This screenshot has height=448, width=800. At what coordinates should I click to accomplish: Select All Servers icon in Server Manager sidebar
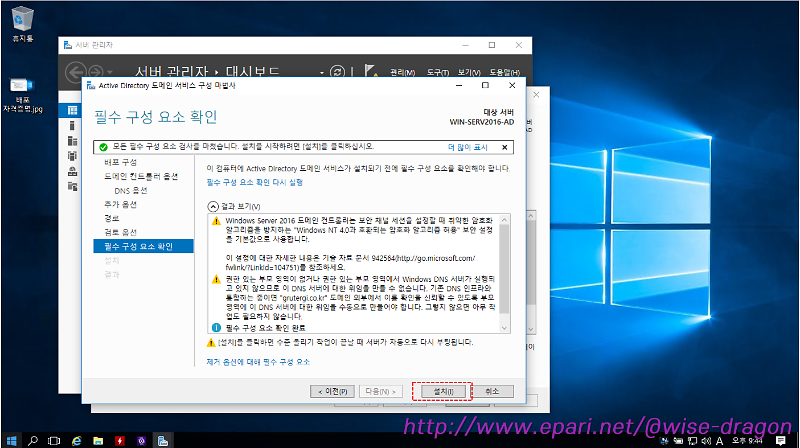click(x=72, y=141)
